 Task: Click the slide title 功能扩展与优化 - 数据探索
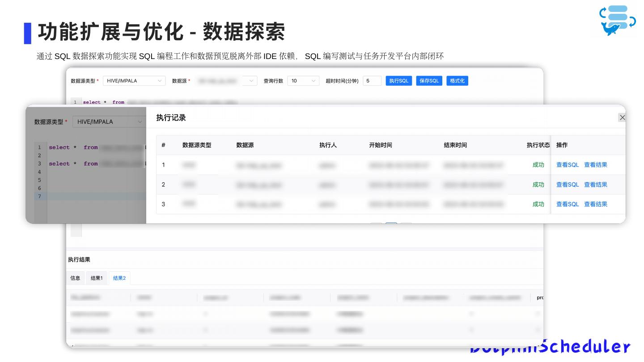(161, 32)
